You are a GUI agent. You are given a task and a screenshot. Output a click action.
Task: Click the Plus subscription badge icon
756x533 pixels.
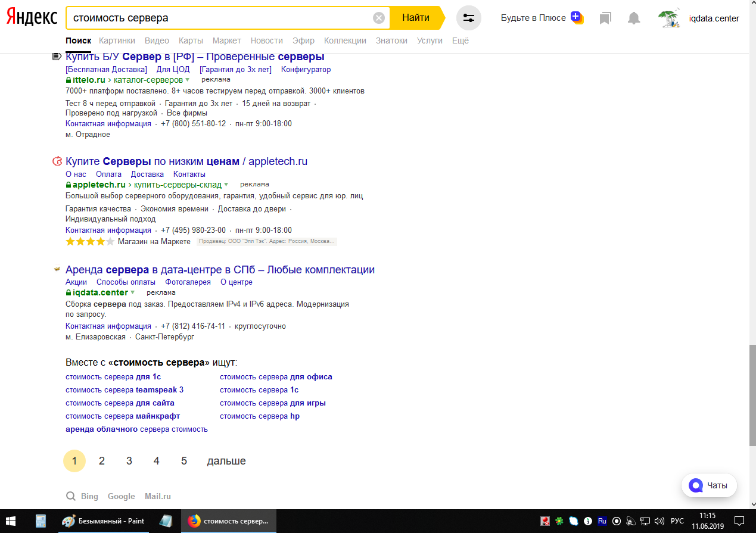576,17
